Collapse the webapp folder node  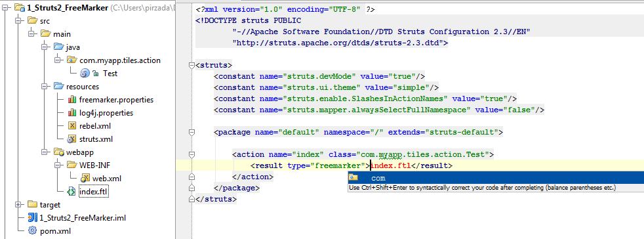coord(45,152)
